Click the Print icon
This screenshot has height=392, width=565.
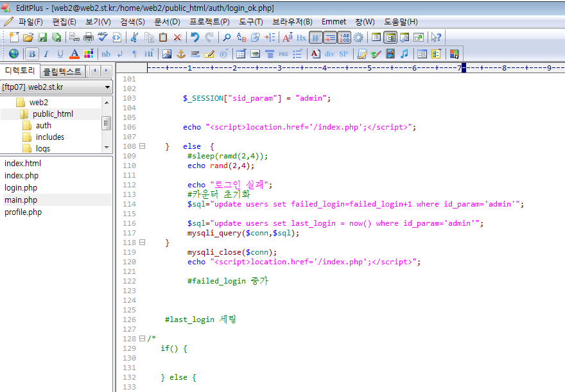coord(89,37)
